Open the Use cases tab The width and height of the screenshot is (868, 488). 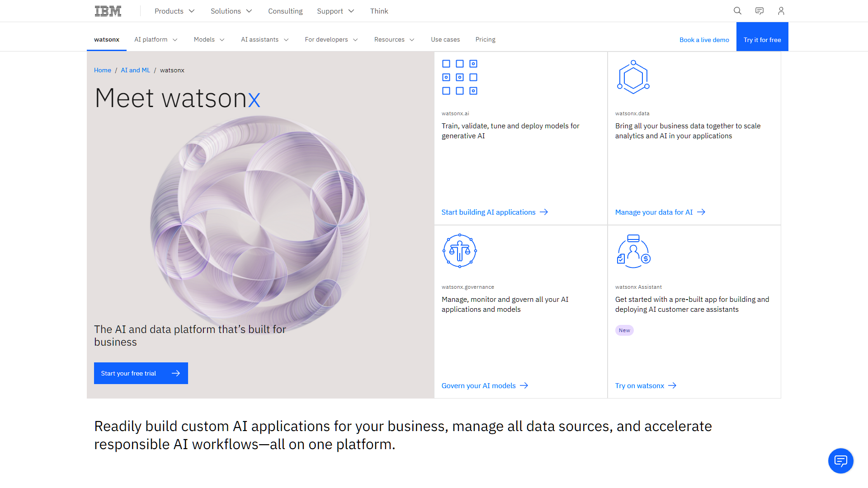click(445, 40)
